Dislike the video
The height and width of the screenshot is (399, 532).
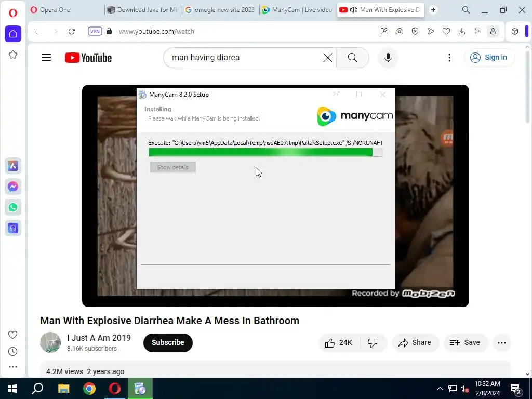click(x=373, y=343)
